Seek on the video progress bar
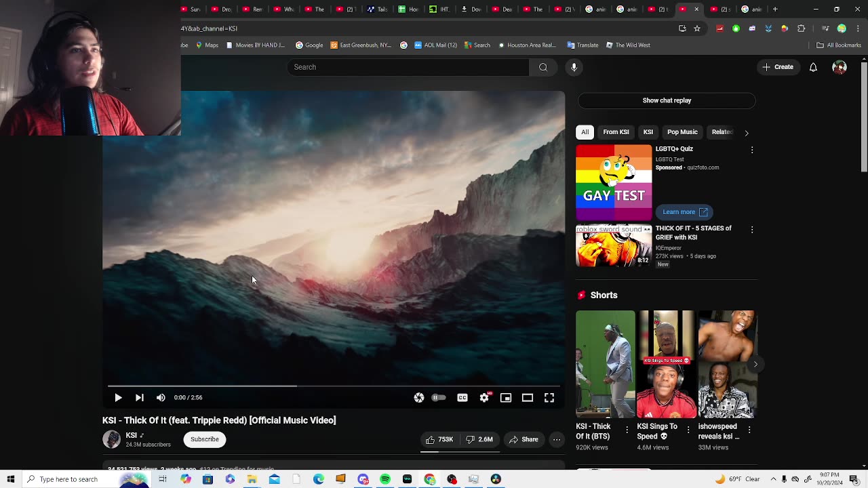Viewport: 868px width, 488px height. tap(334, 386)
